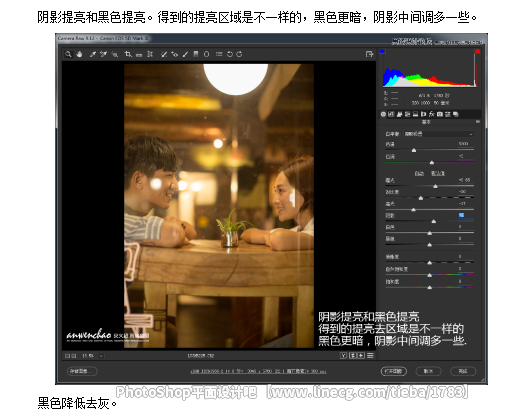Switch to the Camera Calibration panel tab
Screen dimensions: 524x411
[439, 114]
